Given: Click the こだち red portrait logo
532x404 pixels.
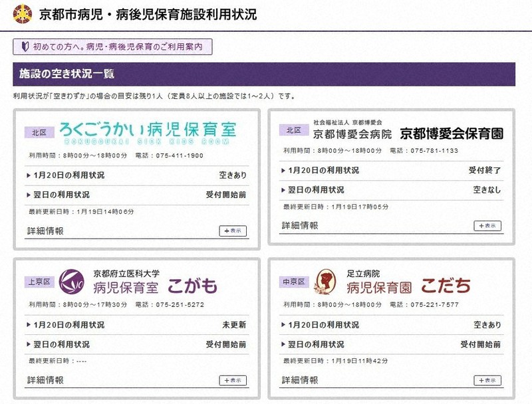Looking at the screenshot, I should pos(326,281).
